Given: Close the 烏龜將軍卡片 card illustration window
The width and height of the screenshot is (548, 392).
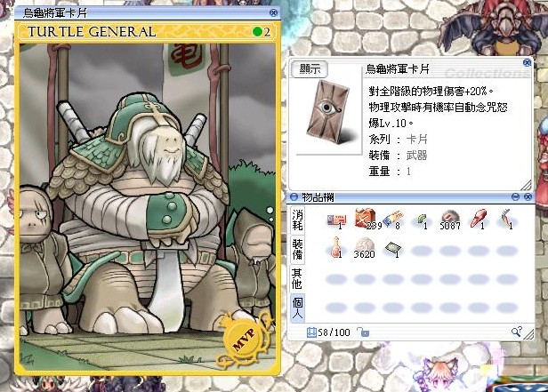Looking at the screenshot, I should (x=274, y=13).
